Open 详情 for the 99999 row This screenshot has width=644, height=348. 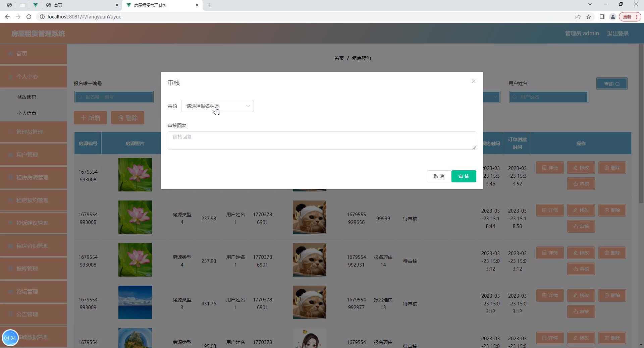[550, 210]
